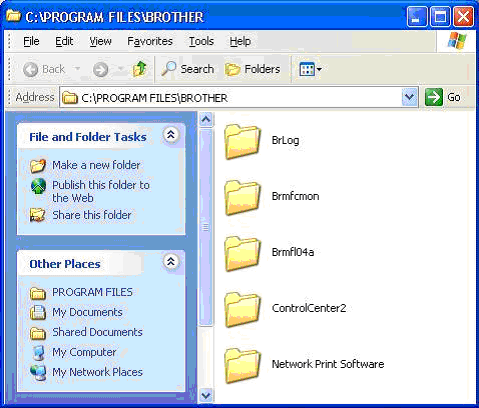Click the grayed Back arrow button
The height and width of the screenshot is (408, 479).
click(x=44, y=69)
